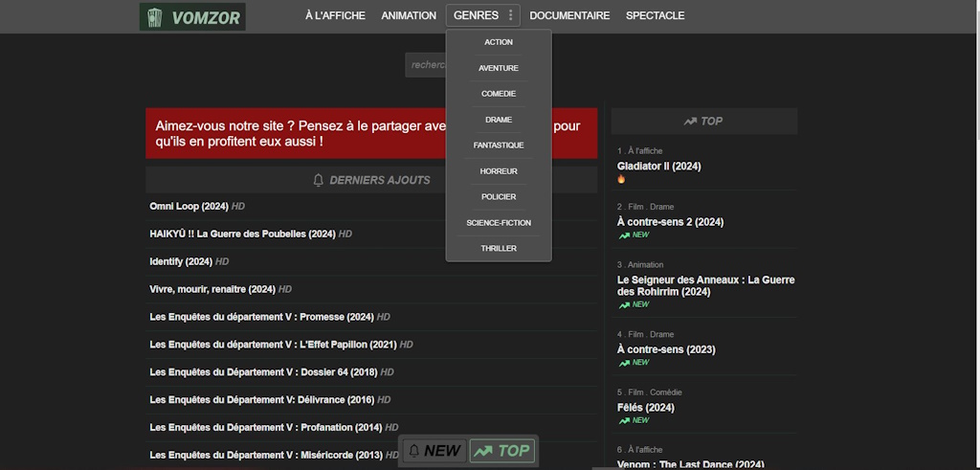Click the NEW trend badge under Le Seigneur des Anneaux
This screenshot has width=980, height=470.
coord(634,304)
